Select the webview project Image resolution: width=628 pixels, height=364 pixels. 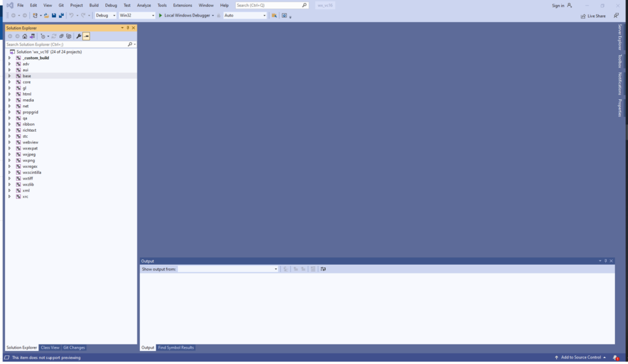[x=31, y=142]
